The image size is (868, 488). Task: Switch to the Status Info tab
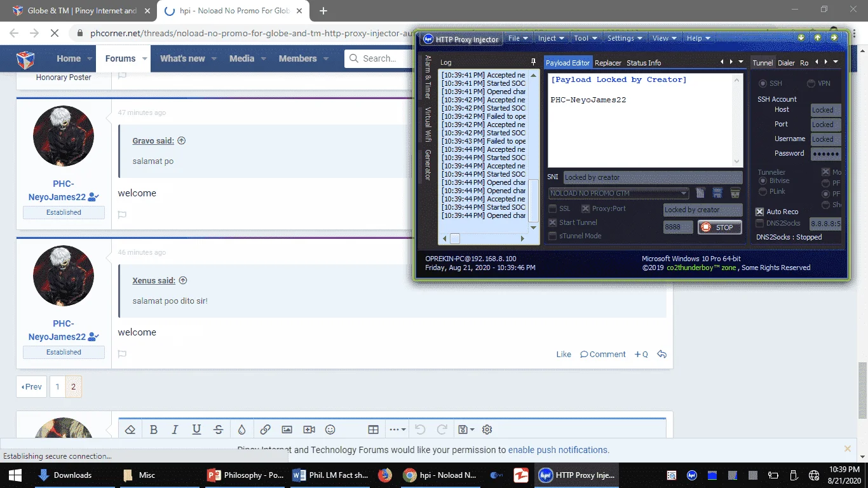(644, 63)
